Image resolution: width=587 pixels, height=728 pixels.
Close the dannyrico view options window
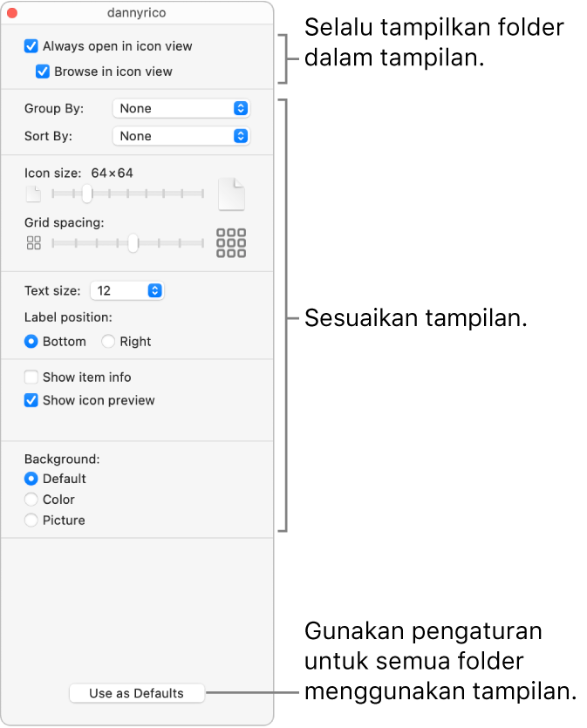[12, 13]
